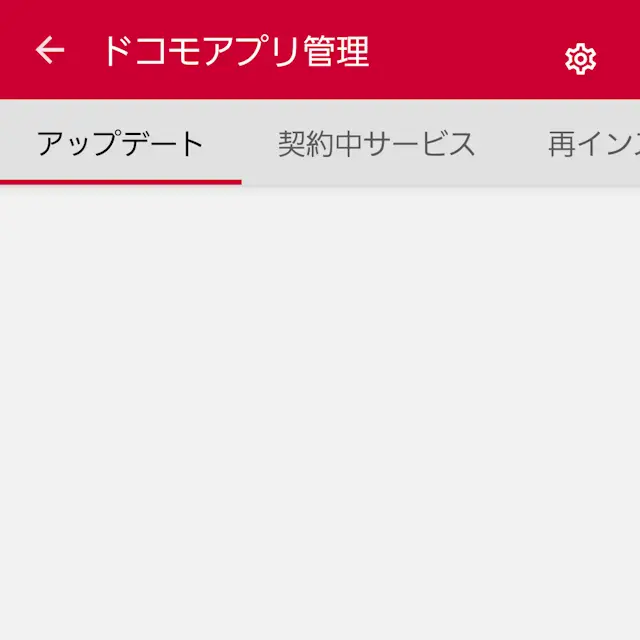Open settings via the gear icon
This screenshot has height=640, width=640.
coord(580,59)
